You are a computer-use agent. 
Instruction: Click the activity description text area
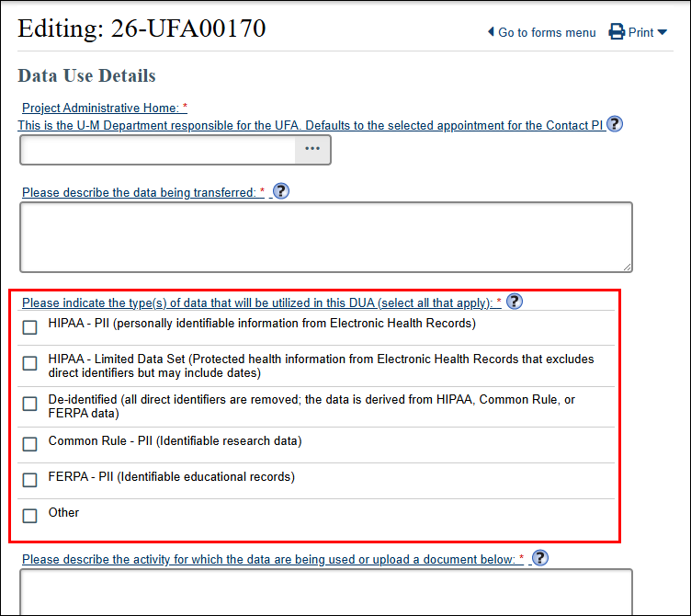[x=326, y=592]
